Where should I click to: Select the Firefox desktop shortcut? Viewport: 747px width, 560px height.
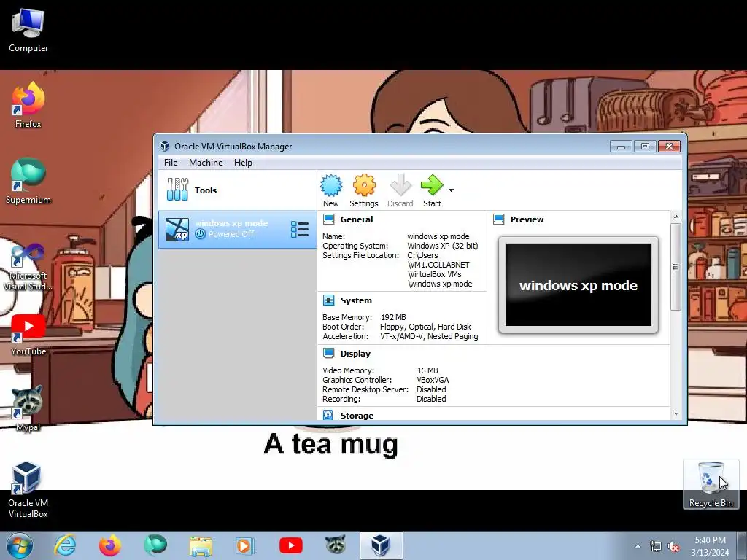[x=28, y=105]
